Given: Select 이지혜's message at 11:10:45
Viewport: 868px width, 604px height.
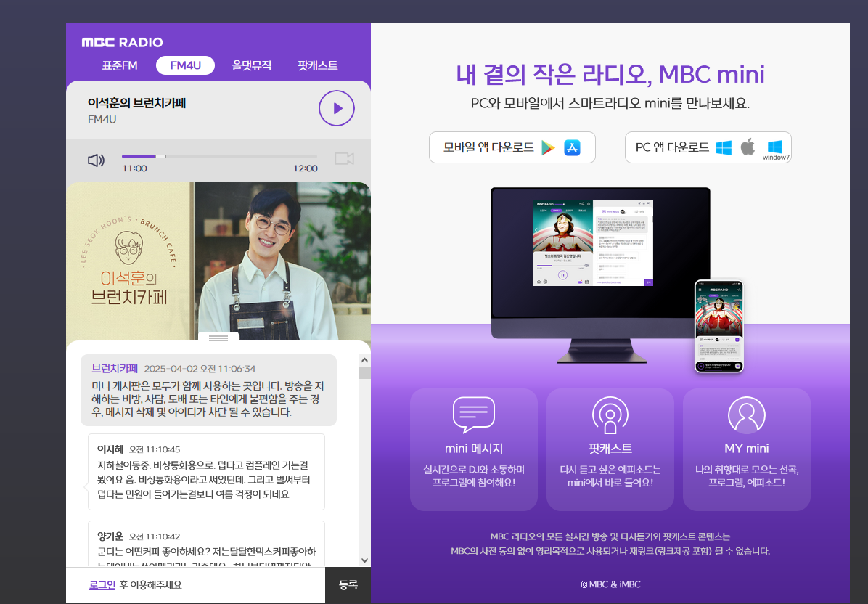Looking at the screenshot, I should (207, 472).
